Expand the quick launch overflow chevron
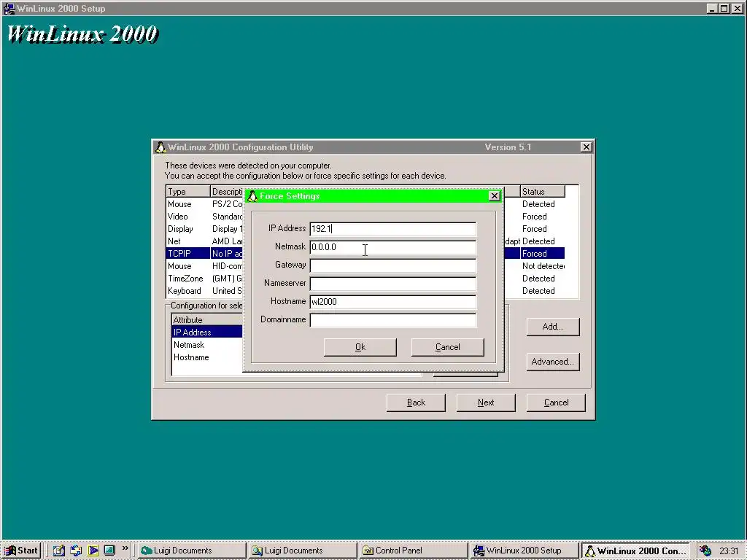The width and height of the screenshot is (747, 560). point(125,548)
